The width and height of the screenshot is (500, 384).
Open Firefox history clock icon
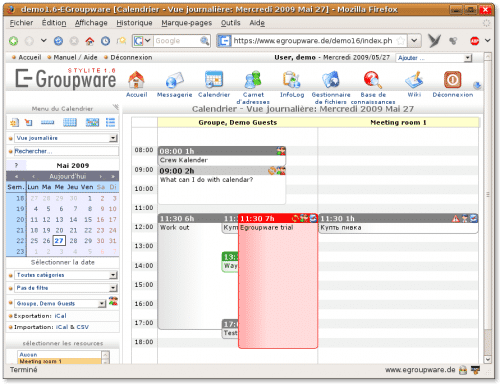point(105,41)
